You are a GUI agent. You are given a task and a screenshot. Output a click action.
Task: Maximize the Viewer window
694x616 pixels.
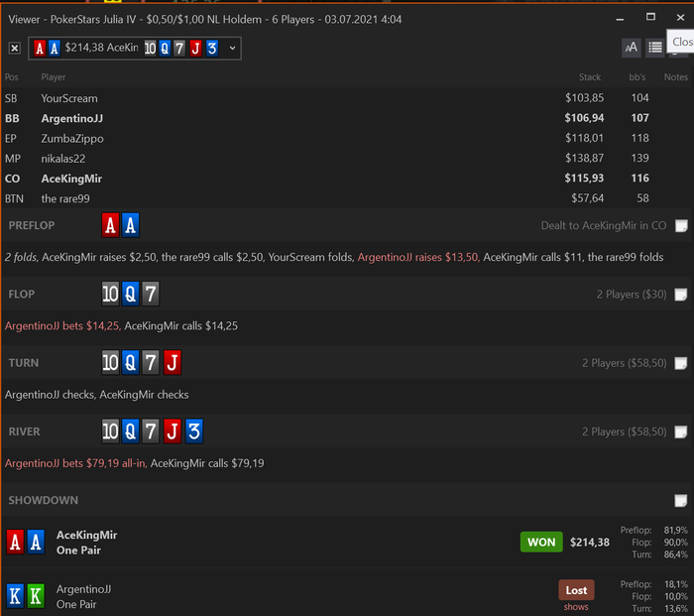pyautogui.click(x=650, y=17)
